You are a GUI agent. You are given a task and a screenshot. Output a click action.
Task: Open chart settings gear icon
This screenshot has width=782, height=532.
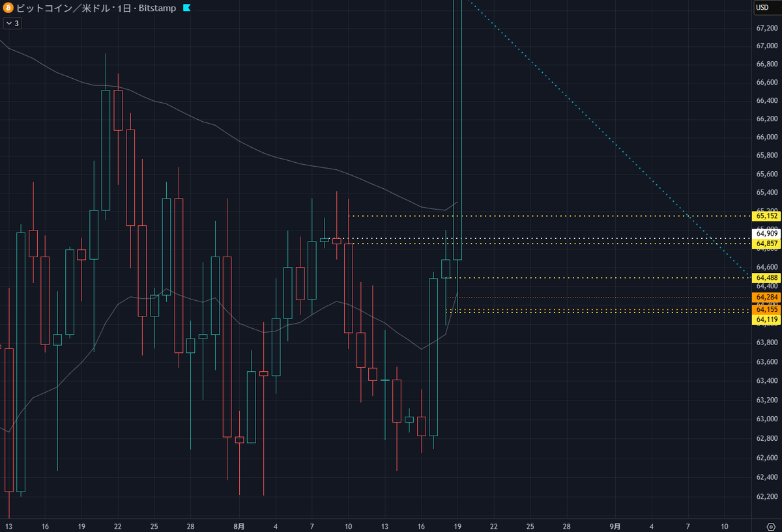click(772, 525)
